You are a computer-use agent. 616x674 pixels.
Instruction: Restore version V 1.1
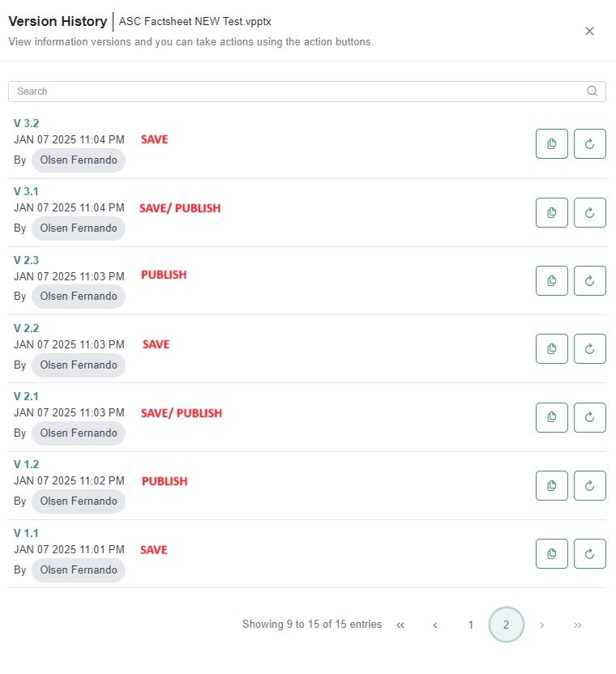click(590, 553)
